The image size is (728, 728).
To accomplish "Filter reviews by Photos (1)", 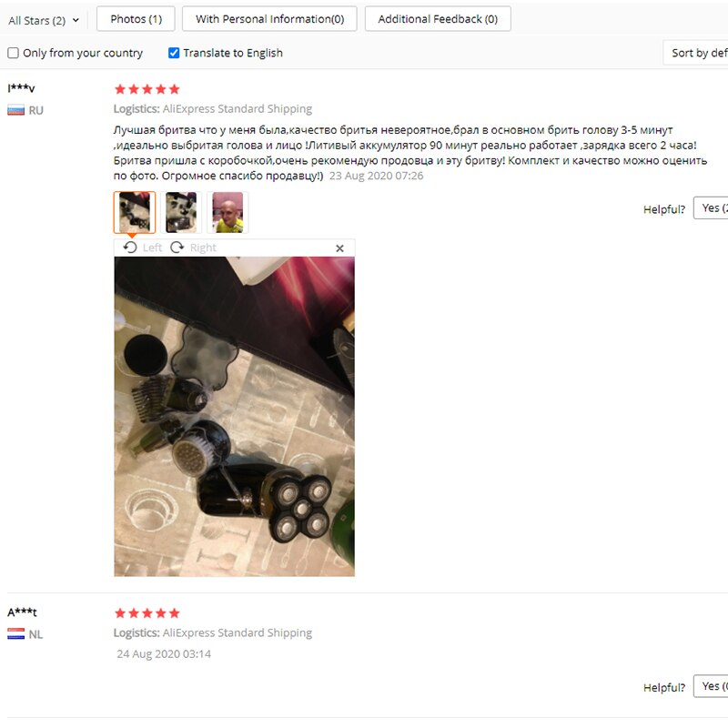I will [x=136, y=19].
